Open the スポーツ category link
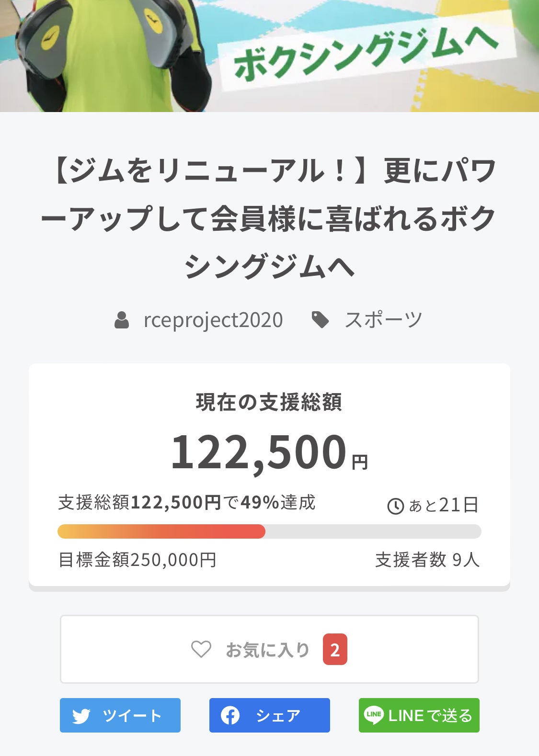The image size is (539, 756). point(383,320)
